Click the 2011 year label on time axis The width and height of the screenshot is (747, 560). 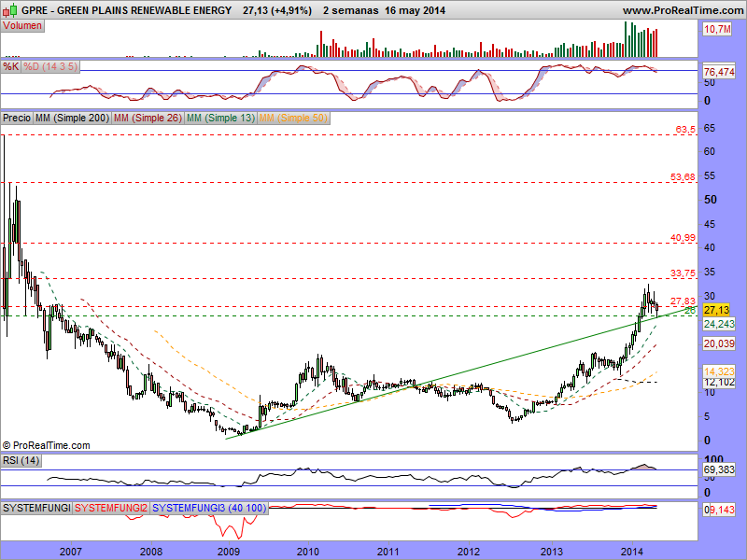click(388, 552)
